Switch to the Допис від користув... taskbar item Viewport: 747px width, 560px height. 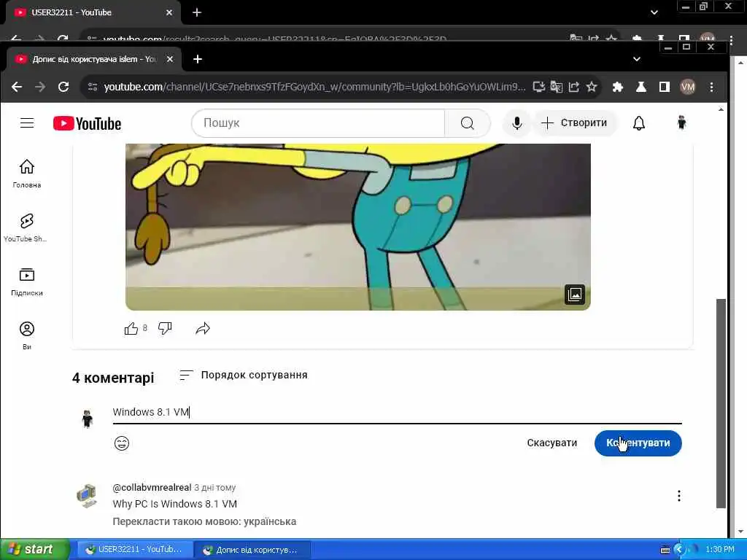pyautogui.click(x=252, y=550)
